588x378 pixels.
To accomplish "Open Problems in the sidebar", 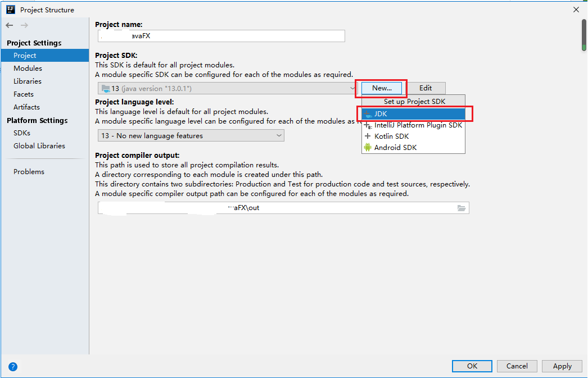I will [x=45, y=171].
